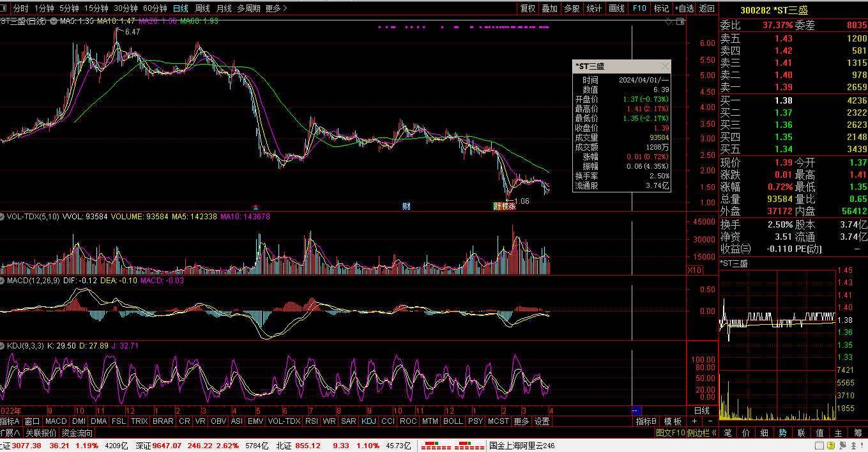Image resolution: width=868 pixels, height=452 pixels.
Task: Click the window icon in chart corner
Action: click(x=680, y=21)
